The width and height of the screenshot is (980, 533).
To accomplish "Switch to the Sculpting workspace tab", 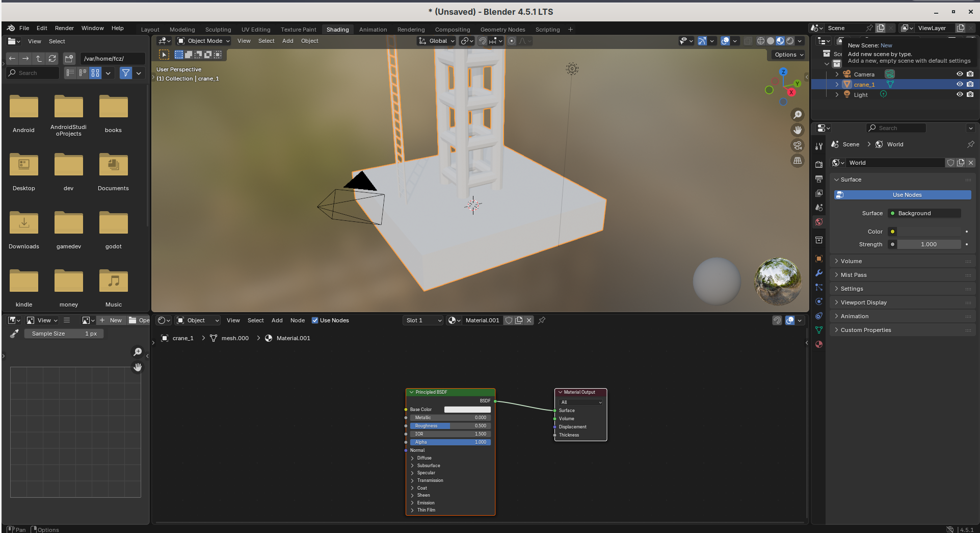I will (x=218, y=30).
